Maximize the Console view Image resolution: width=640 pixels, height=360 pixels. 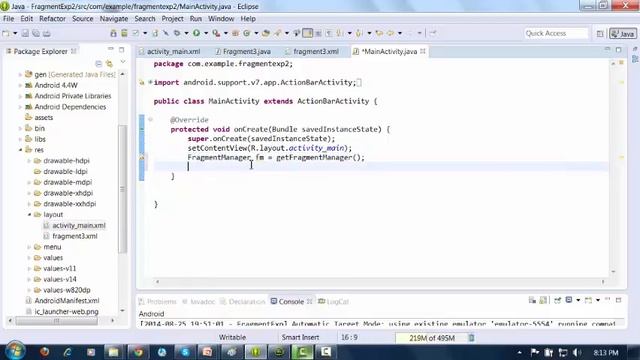coord(618,300)
